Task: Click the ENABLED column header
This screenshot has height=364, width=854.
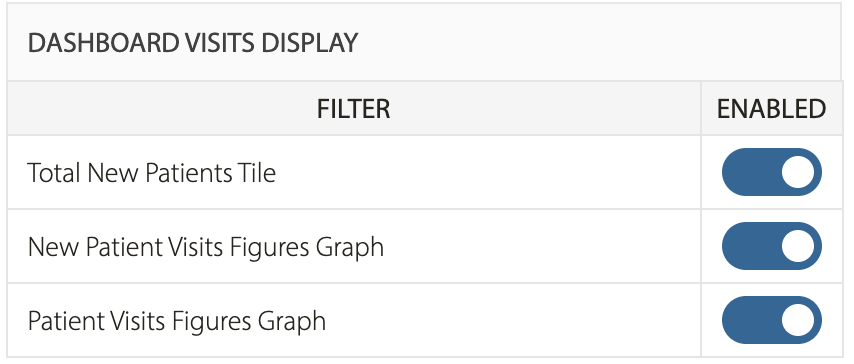Action: [771, 108]
